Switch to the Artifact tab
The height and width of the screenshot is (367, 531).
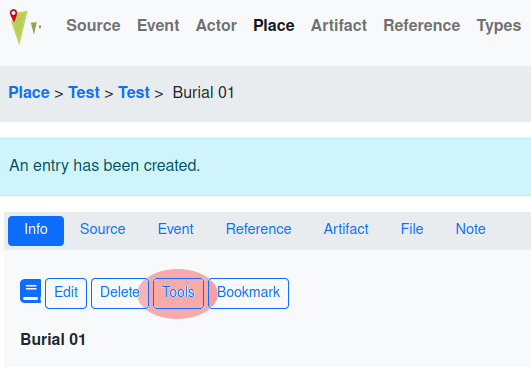pos(346,229)
